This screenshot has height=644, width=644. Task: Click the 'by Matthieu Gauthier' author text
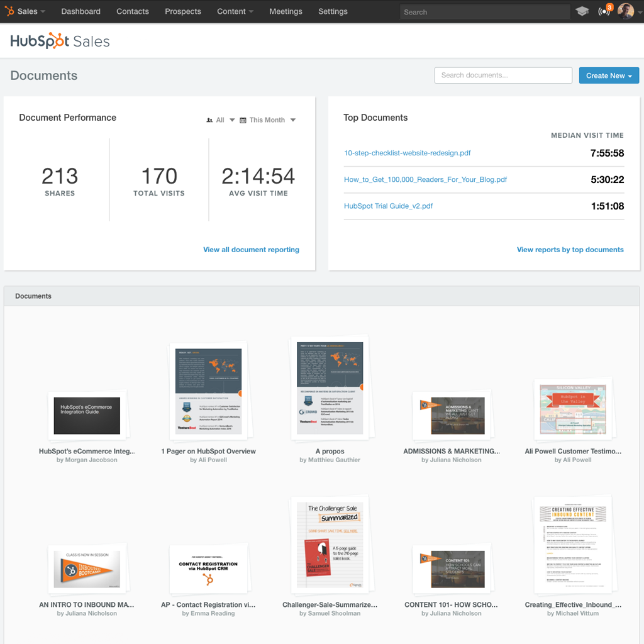tap(330, 460)
